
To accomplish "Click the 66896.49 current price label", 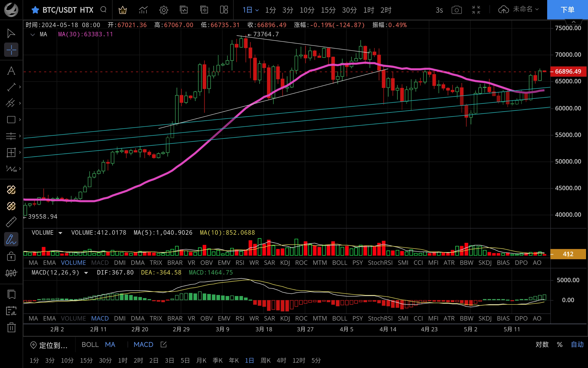I will pos(568,72).
